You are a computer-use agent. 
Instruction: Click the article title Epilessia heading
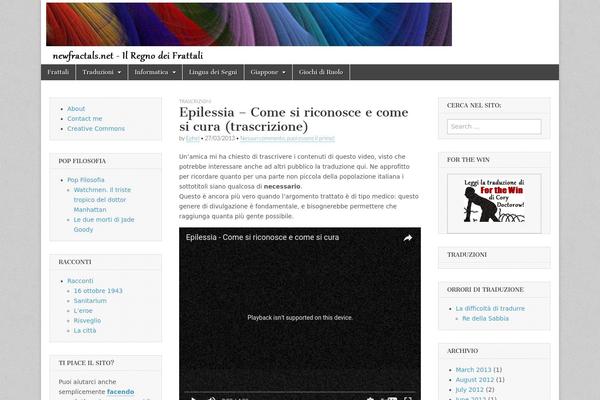pyautogui.click(x=294, y=119)
